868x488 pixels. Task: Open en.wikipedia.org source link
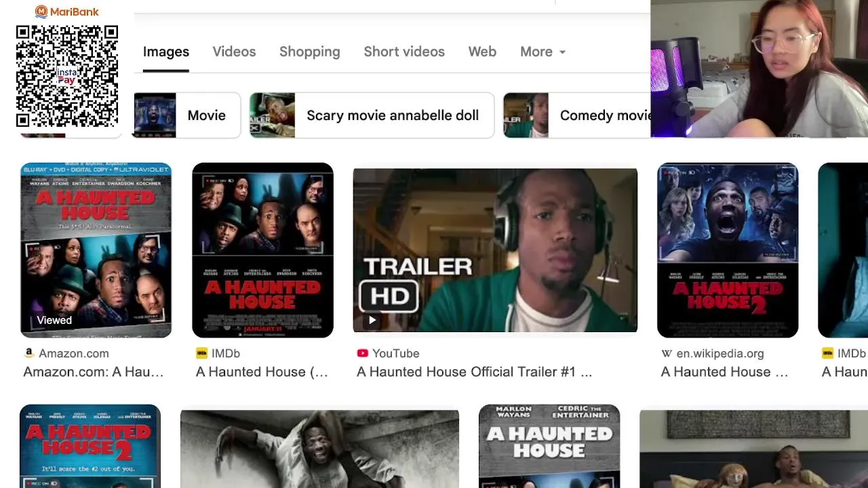(720, 353)
